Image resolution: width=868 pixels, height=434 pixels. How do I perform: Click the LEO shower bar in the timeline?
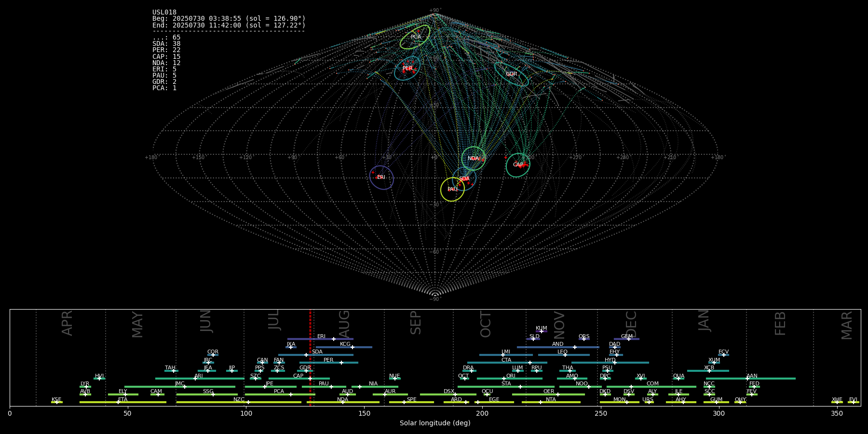tap(564, 355)
